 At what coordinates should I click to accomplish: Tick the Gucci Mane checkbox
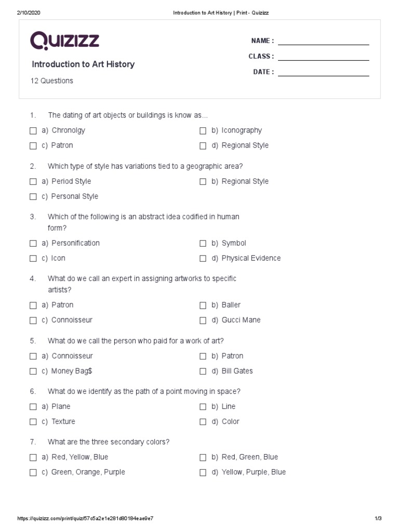coord(203,321)
